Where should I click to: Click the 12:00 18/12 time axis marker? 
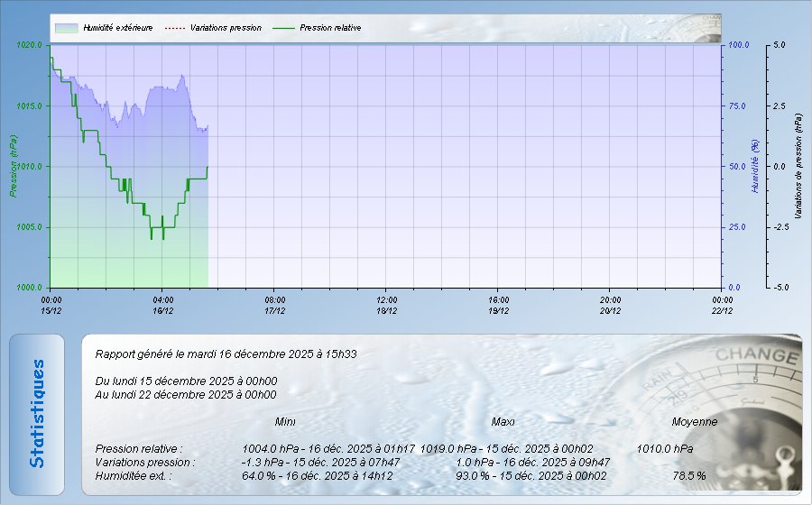[x=386, y=305]
